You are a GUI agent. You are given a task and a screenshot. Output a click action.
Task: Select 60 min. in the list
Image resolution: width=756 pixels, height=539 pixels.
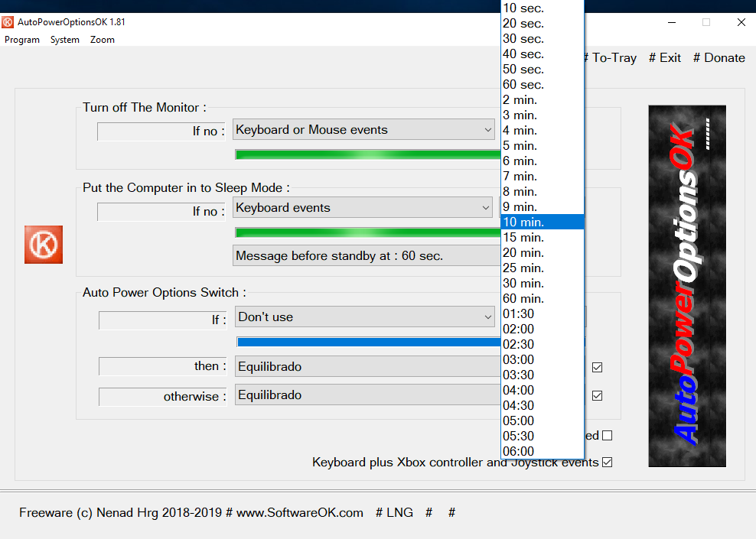click(x=543, y=299)
